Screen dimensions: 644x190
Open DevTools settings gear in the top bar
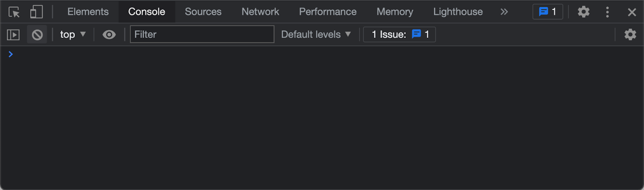coord(584,12)
